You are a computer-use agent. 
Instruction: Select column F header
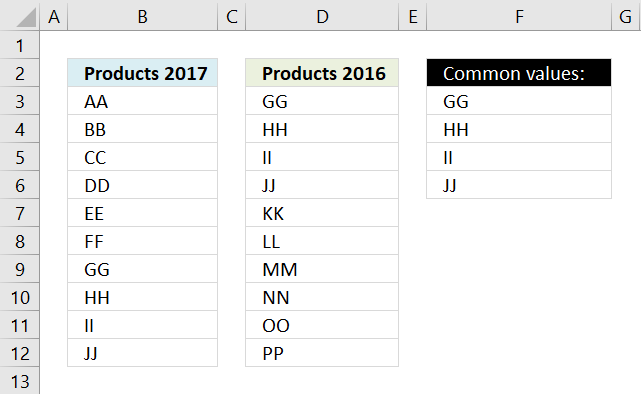tap(519, 16)
